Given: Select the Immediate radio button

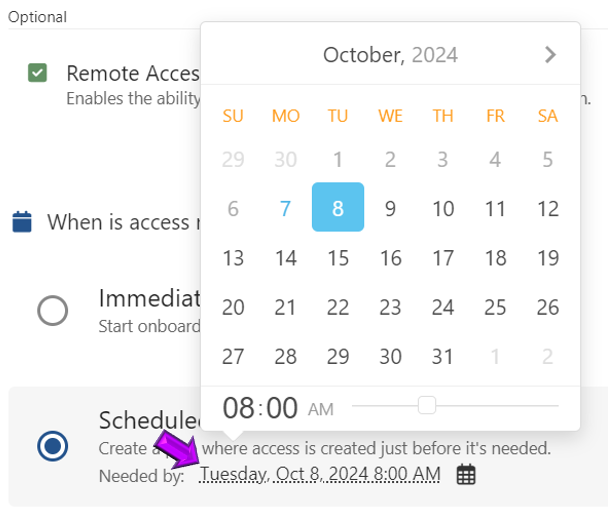Looking at the screenshot, I should (52, 310).
